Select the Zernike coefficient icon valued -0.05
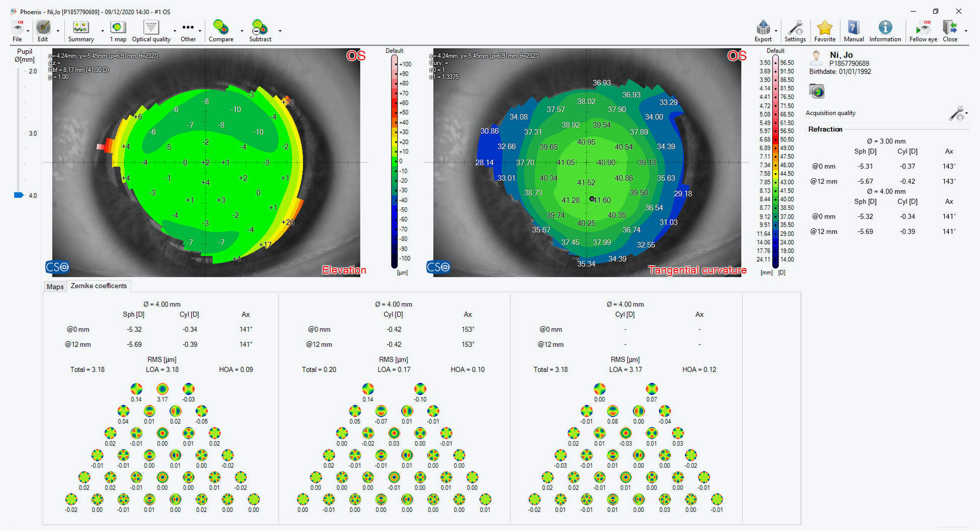Viewport: 980px width, 531px height. coord(202,411)
